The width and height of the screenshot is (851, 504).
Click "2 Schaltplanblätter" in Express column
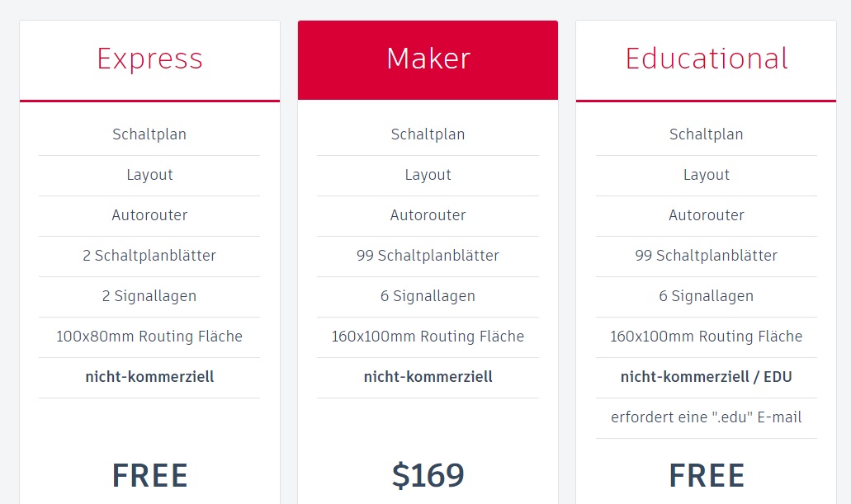[149, 256]
